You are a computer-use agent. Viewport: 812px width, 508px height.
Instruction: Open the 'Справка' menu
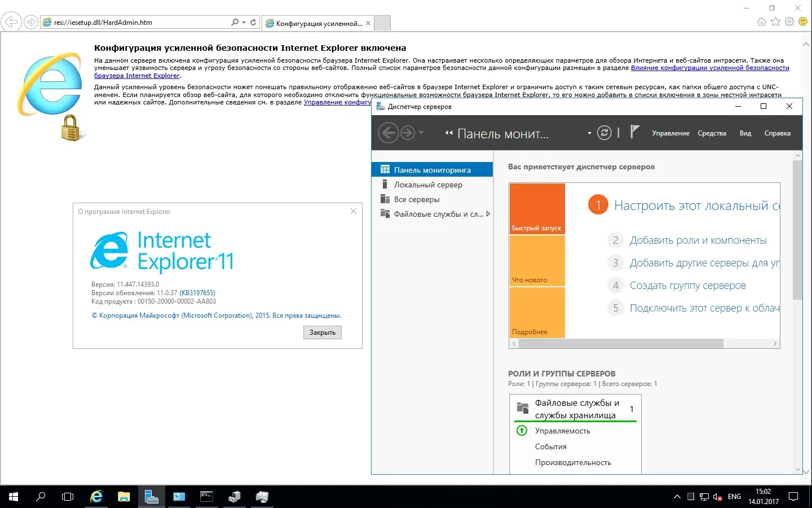(778, 133)
